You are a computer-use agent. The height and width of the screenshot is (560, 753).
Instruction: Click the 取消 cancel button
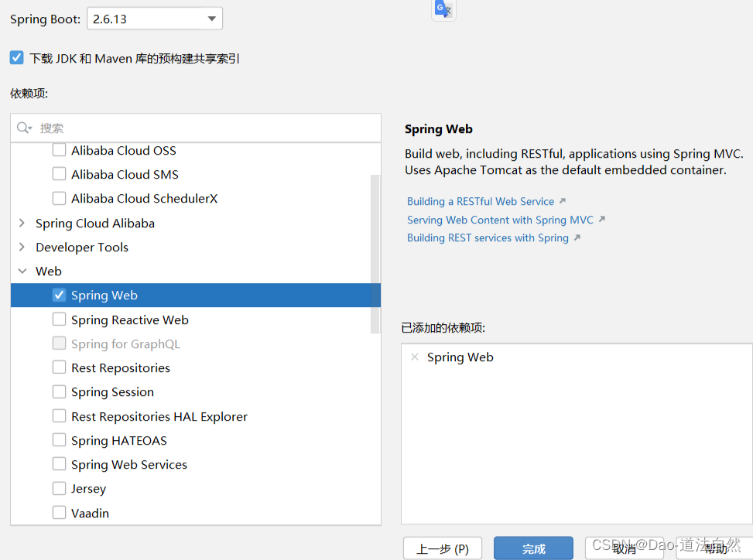[625, 548]
